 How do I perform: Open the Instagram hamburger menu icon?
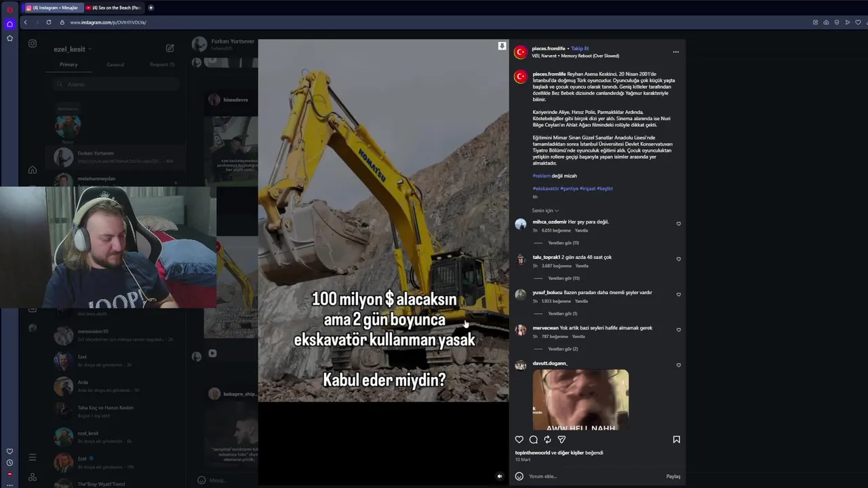(33, 457)
